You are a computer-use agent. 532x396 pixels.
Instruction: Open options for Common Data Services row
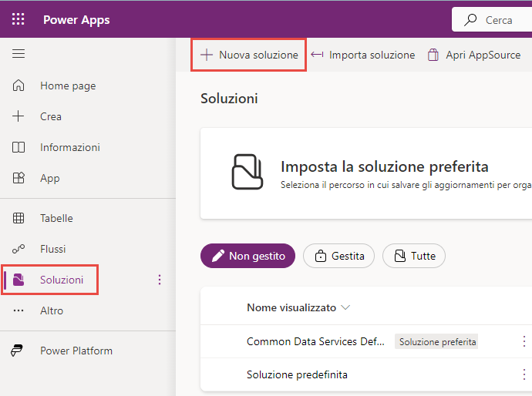point(524,341)
